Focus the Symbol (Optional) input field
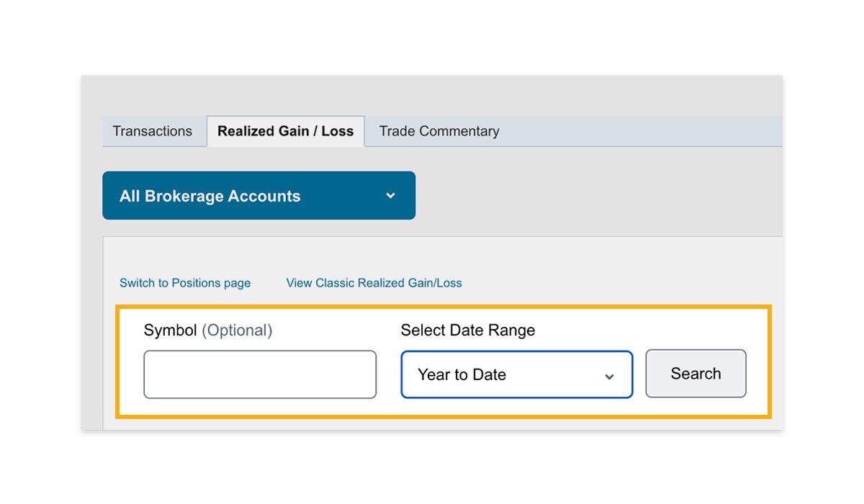 (260, 374)
